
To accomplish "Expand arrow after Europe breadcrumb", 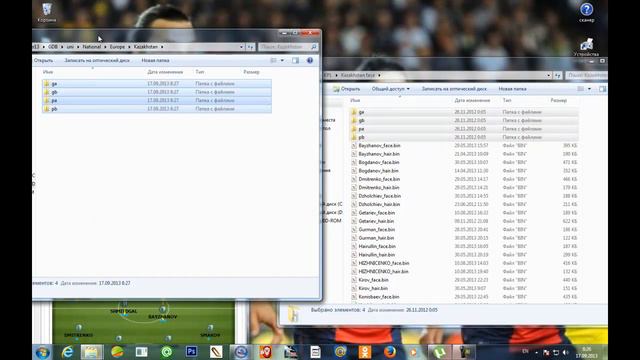I will [129, 47].
